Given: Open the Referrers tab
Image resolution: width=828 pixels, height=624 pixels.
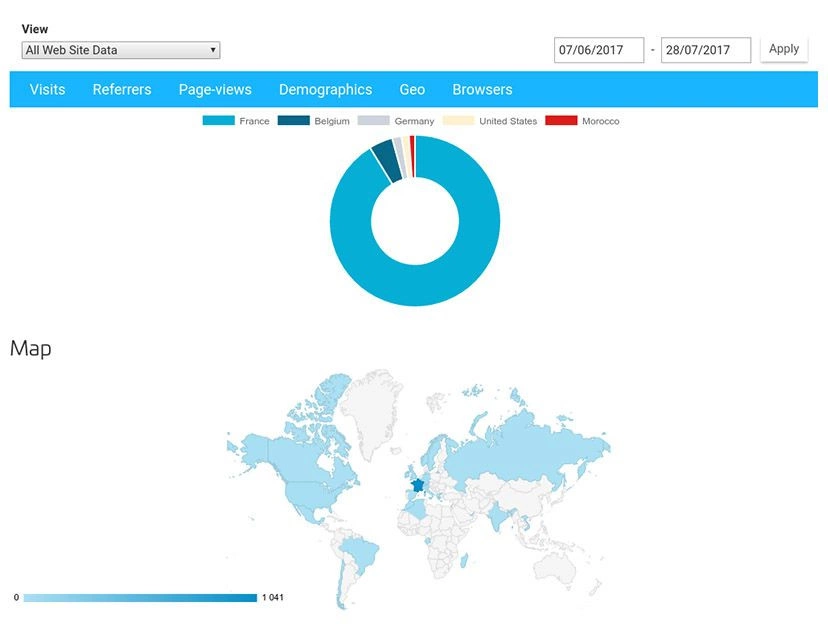Looking at the screenshot, I should pyautogui.click(x=122, y=90).
